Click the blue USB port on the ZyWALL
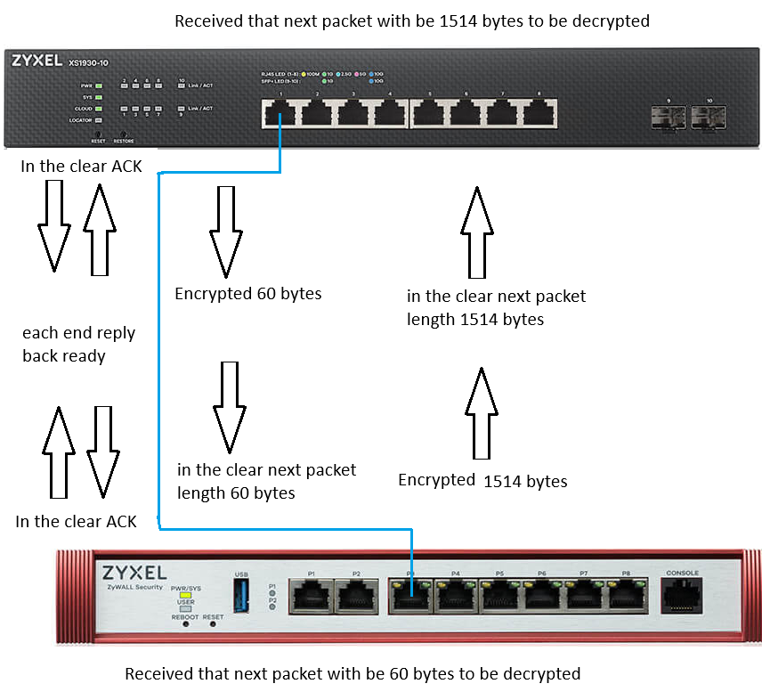Viewport: 762px width, 700px height. coord(241,595)
